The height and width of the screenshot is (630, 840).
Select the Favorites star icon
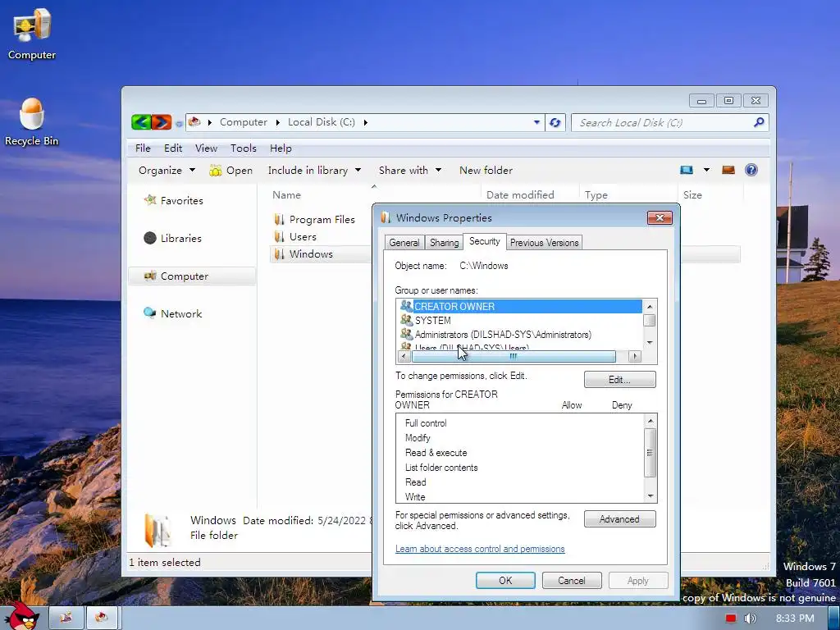pos(150,200)
